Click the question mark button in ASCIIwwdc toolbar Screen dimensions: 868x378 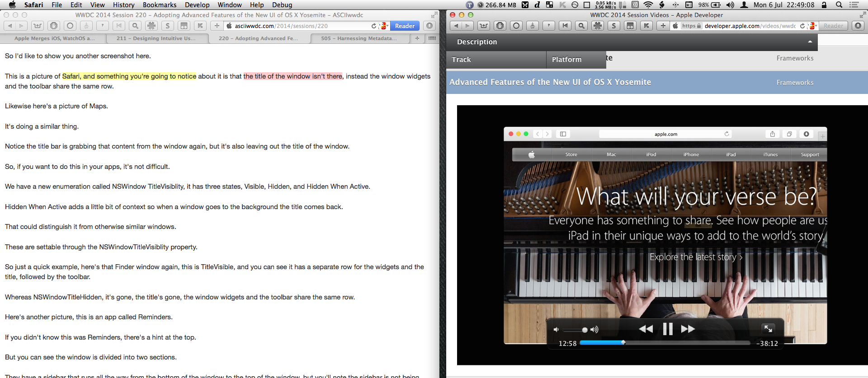103,26
